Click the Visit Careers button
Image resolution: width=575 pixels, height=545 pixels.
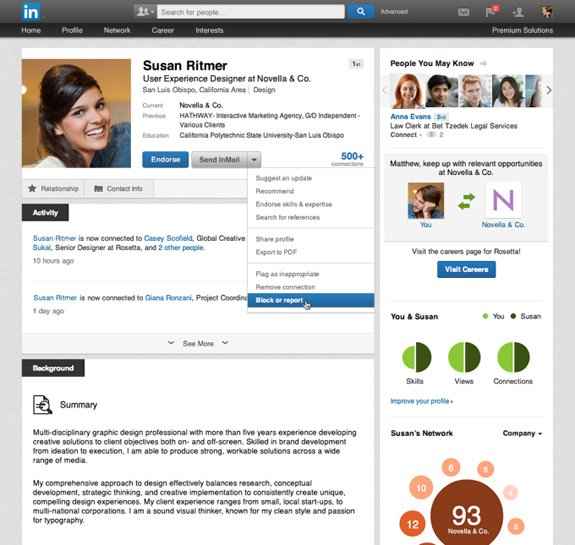(466, 270)
